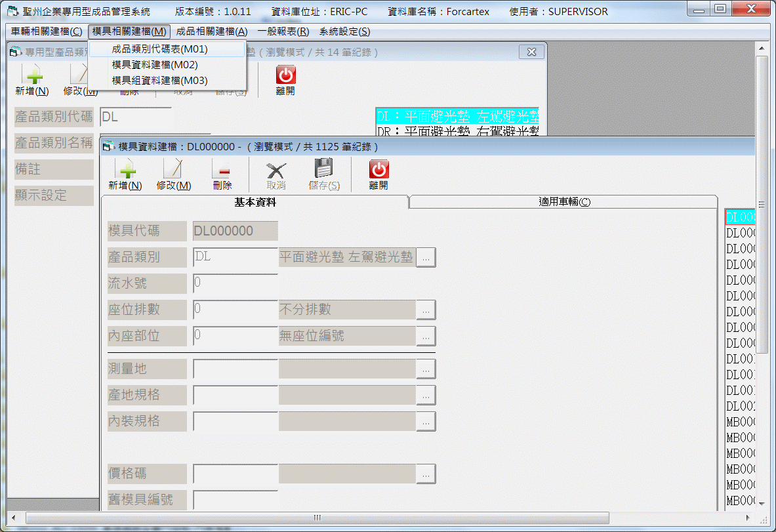Click the red minus 刪除 icon in 模具資料建檔
The image size is (776, 532).
[x=222, y=170]
